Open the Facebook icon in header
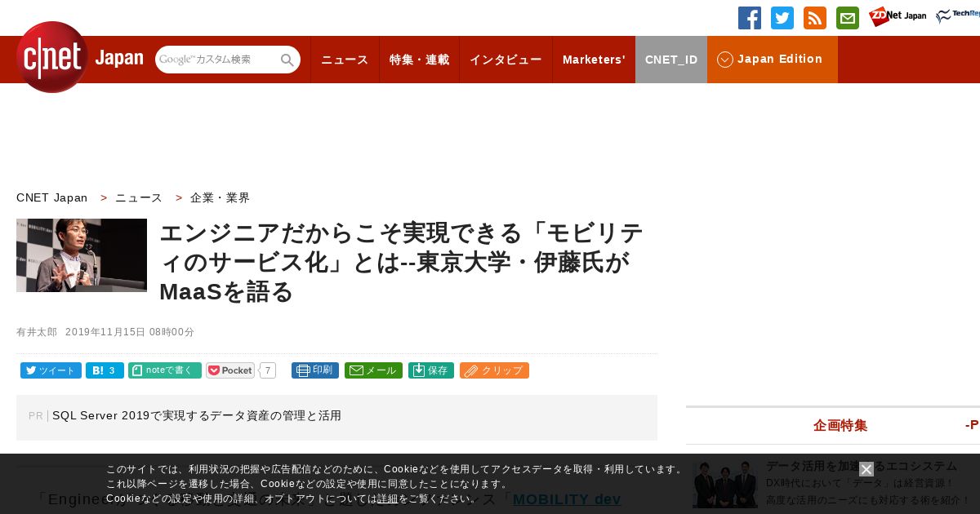The width and height of the screenshot is (980, 514). (750, 18)
